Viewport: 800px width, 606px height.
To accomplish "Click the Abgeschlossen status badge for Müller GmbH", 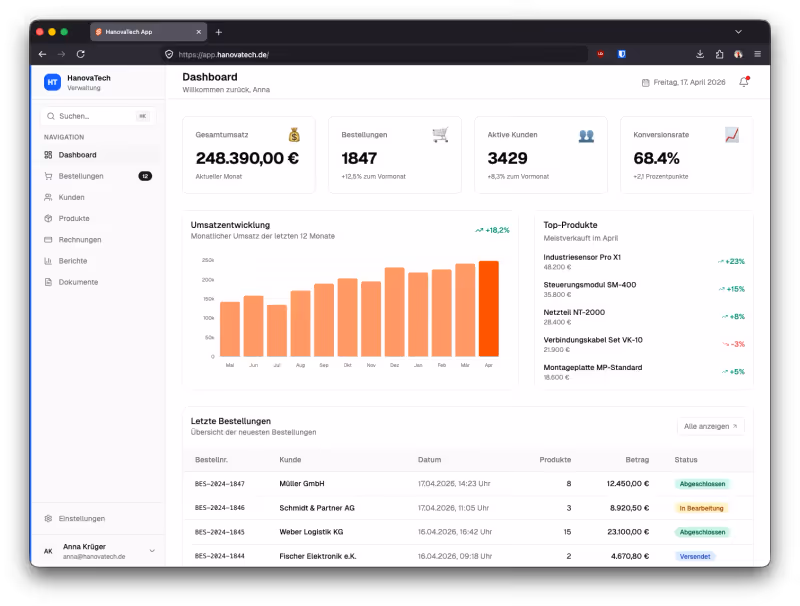I will [702, 484].
